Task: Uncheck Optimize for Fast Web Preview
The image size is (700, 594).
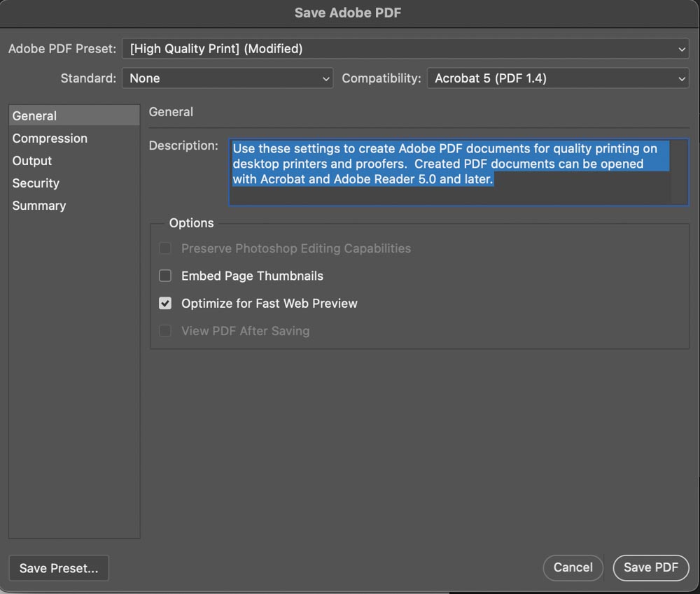Action: click(x=165, y=304)
